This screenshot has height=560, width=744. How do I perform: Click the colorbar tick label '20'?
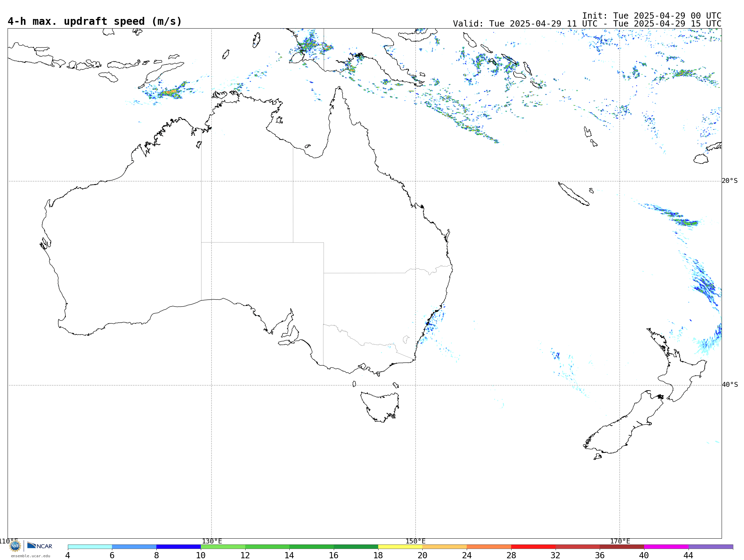[422, 555]
